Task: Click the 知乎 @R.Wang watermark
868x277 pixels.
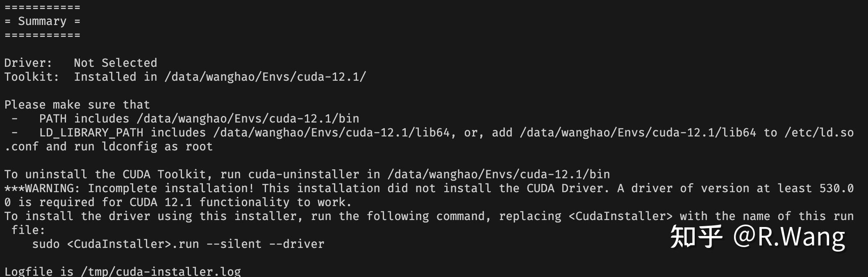Action: click(x=758, y=237)
